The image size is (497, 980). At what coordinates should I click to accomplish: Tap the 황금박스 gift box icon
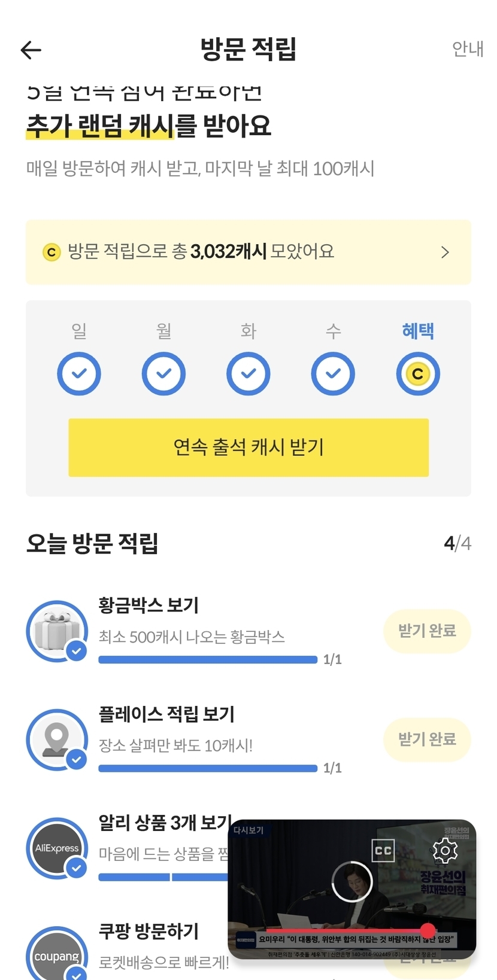pyautogui.click(x=57, y=631)
